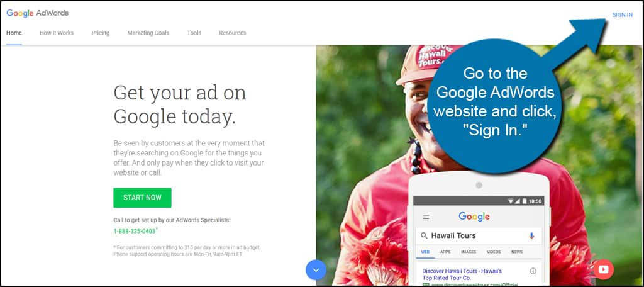644x287 pixels.
Task: Click the footnote about $10 per day budget
Action: (187, 251)
